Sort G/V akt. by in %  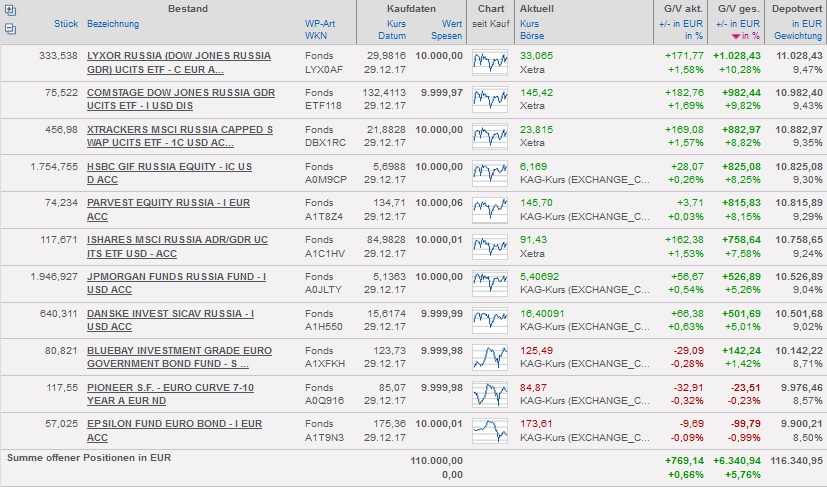(694, 36)
